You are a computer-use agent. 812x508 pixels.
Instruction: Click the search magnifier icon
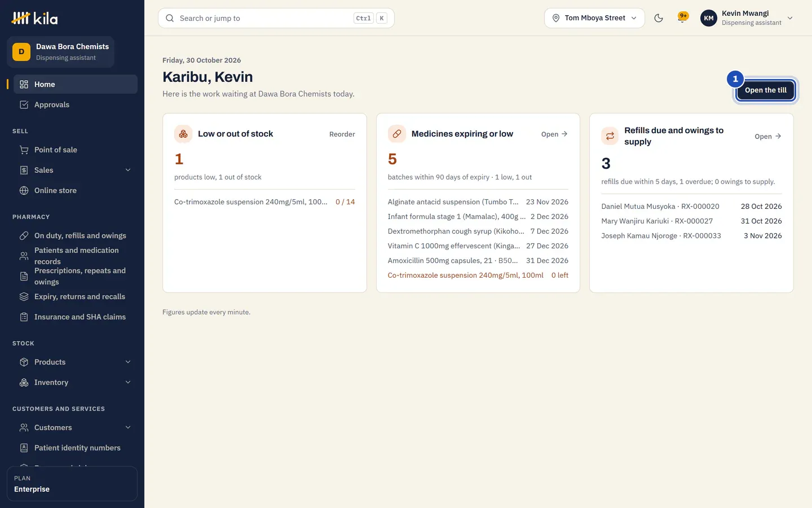tap(170, 18)
